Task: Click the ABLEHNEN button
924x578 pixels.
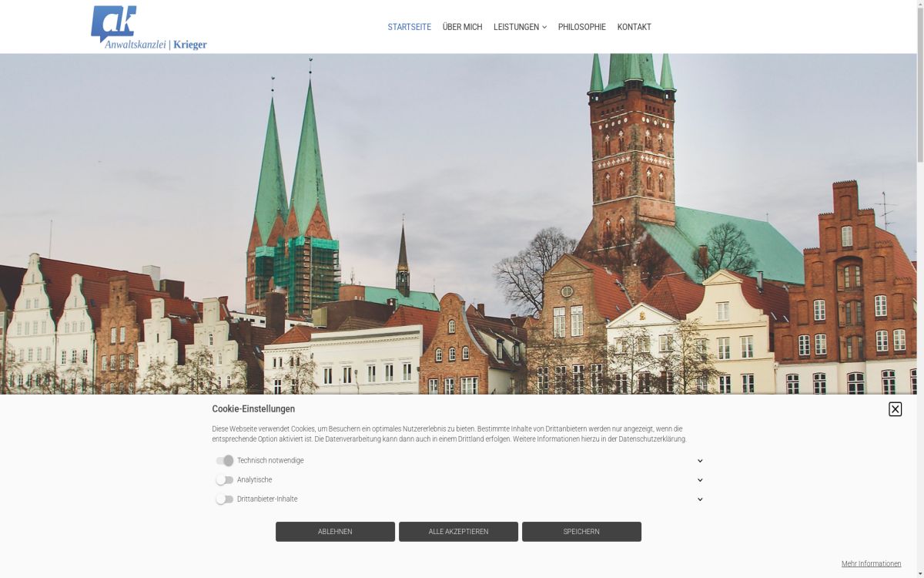Action: (x=335, y=531)
